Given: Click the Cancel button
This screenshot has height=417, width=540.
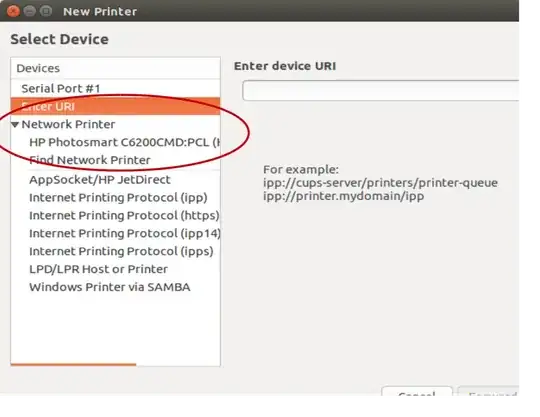Looking at the screenshot, I should pos(417,392).
